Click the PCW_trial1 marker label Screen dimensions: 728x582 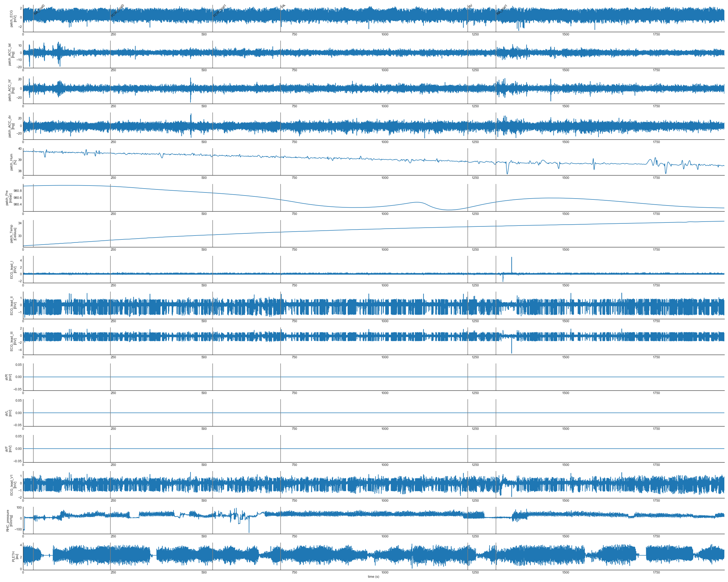pos(220,11)
